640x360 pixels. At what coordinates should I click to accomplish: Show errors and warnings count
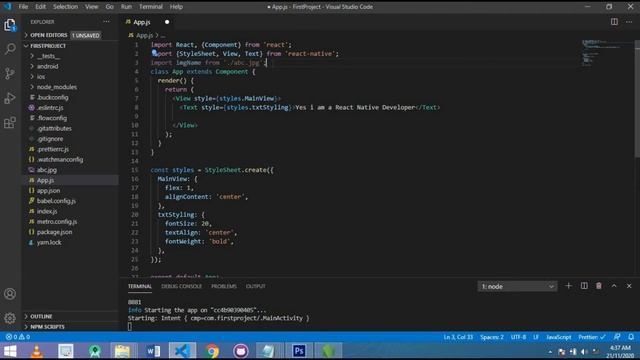click(18, 337)
